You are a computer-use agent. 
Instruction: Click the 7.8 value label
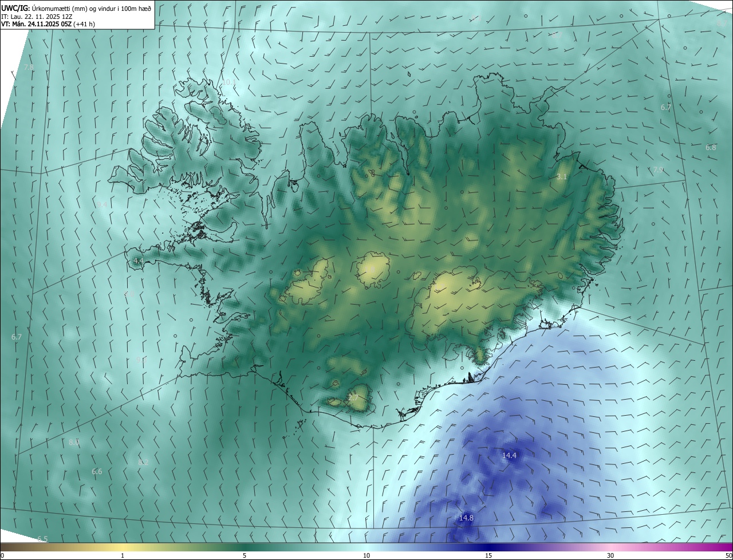(29, 68)
